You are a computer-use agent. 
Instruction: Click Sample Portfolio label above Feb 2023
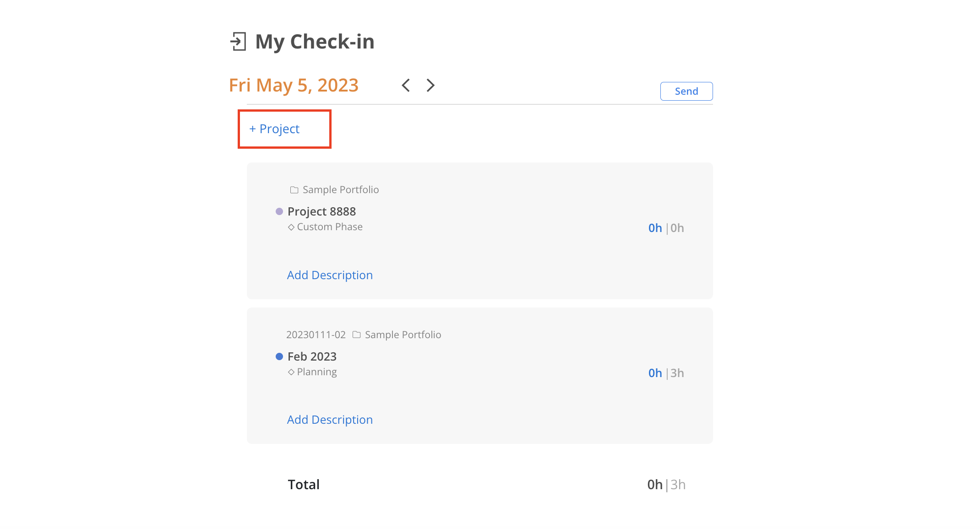[x=403, y=335]
